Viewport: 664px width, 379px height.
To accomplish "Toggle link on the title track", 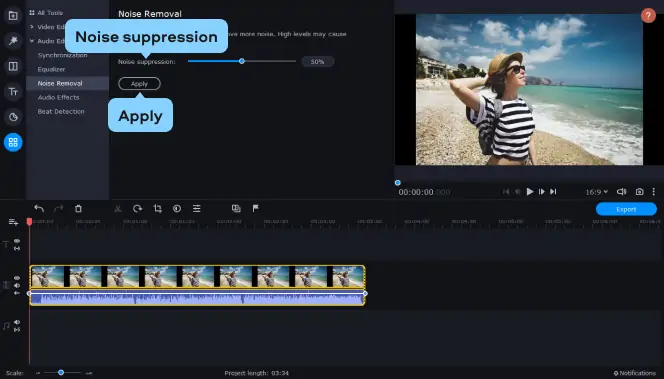I will tap(17, 248).
